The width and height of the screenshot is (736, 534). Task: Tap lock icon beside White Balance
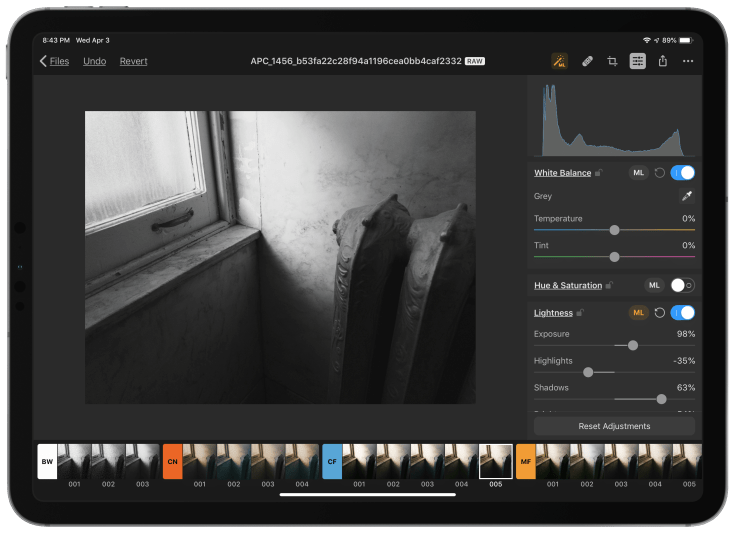(x=598, y=173)
